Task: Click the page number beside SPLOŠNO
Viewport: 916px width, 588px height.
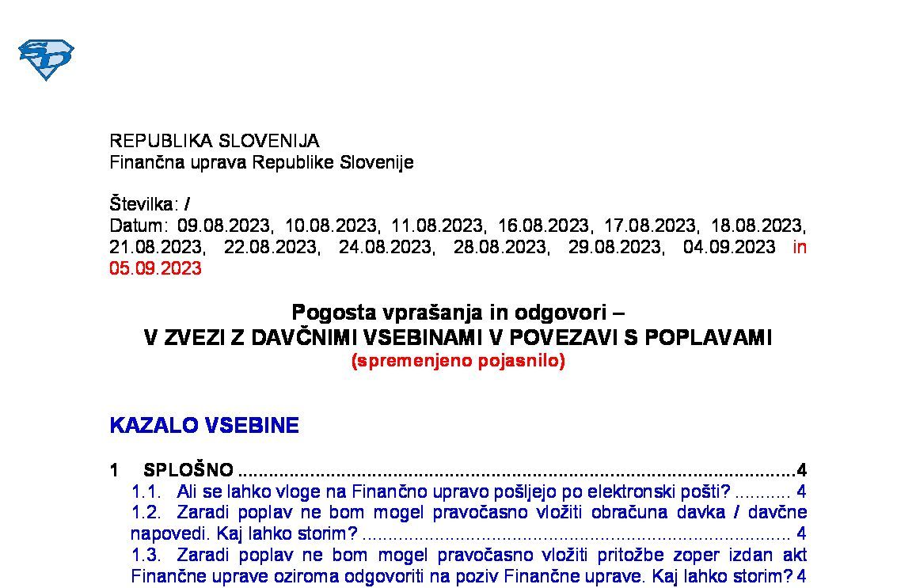Action: (x=802, y=470)
